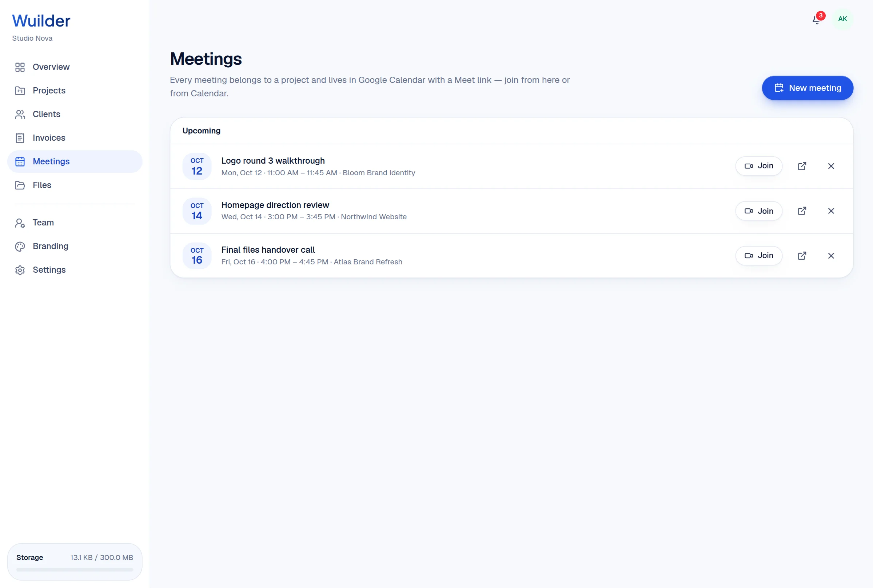The width and height of the screenshot is (873, 588).
Task: Click the Invoices receipt icon in sidebar
Action: point(20,138)
